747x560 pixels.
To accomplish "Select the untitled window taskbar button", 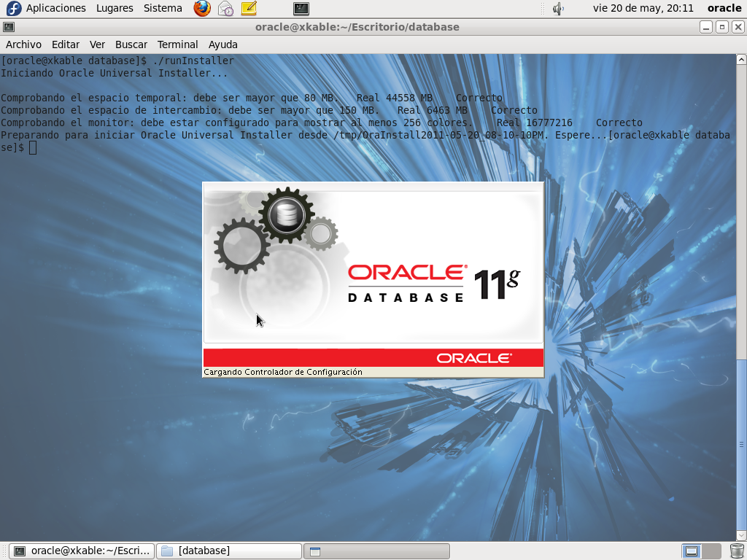I will point(376,551).
